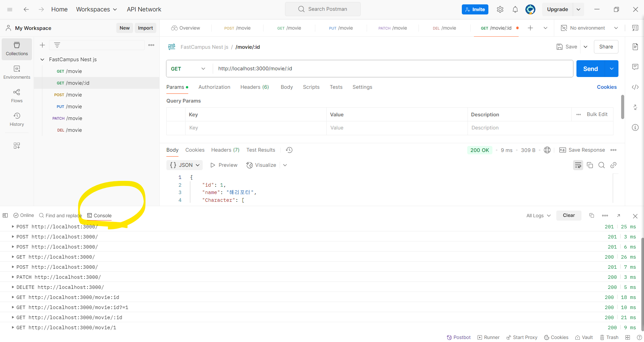Image resolution: width=644 pixels, height=342 pixels.
Task: Open the Upgrade dropdown arrow
Action: click(578, 9)
